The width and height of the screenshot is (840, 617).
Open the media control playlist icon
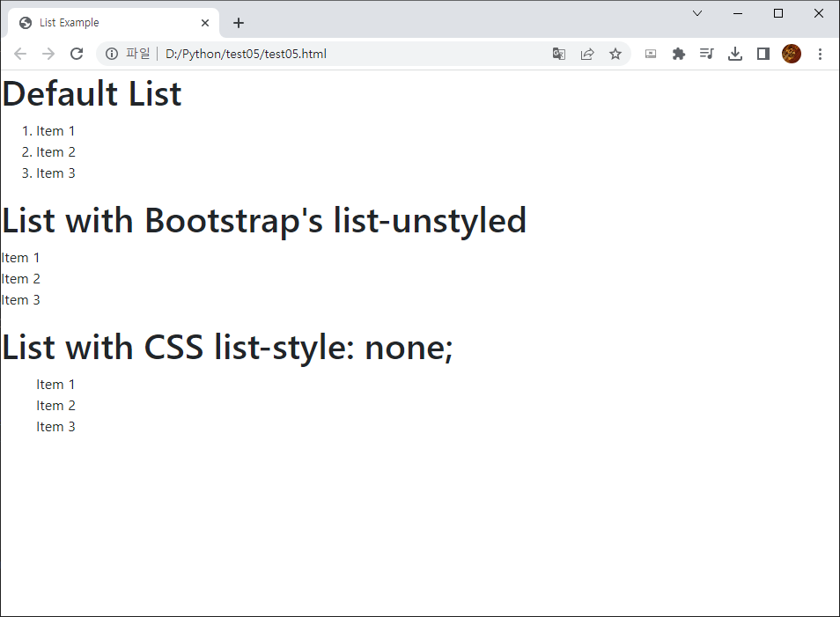coord(707,54)
